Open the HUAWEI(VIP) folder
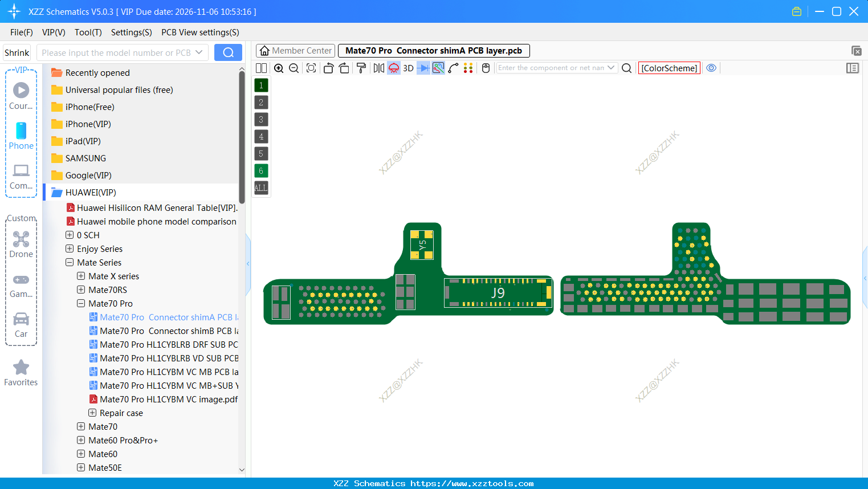This screenshot has width=868, height=489. [x=91, y=192]
